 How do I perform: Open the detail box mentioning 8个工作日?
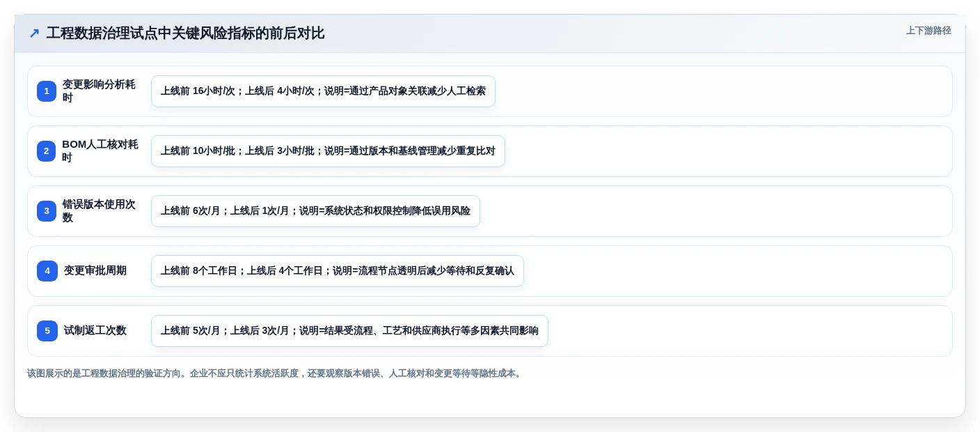[x=338, y=271]
